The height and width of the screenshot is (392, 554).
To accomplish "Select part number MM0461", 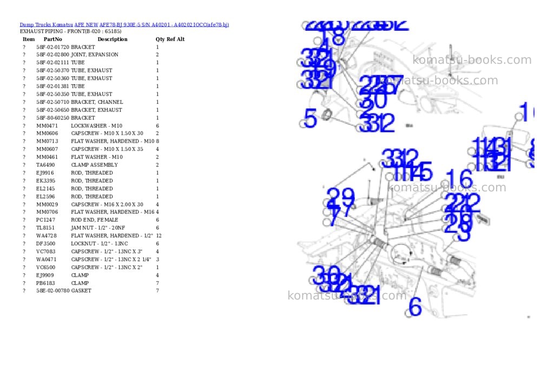I will click(47, 157).
